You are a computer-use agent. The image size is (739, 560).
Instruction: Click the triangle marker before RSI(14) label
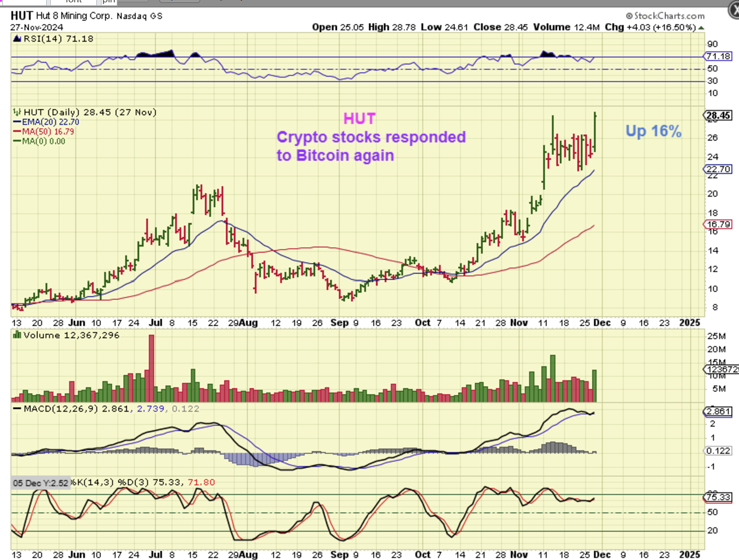click(17, 39)
